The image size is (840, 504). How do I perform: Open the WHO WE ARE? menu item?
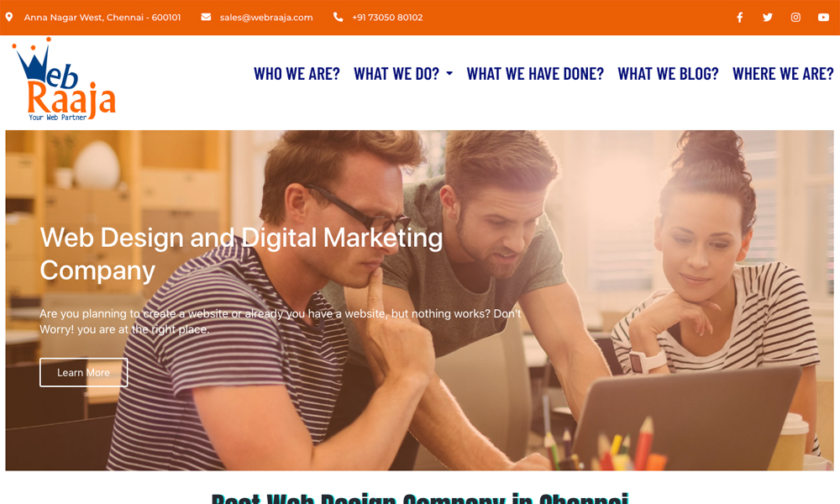pyautogui.click(x=297, y=73)
